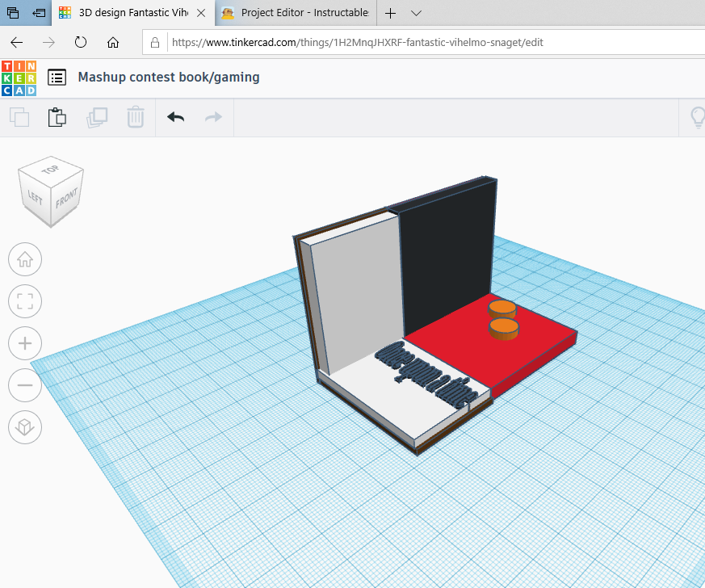Open a new browser tab
This screenshot has width=705, height=588.
point(390,13)
